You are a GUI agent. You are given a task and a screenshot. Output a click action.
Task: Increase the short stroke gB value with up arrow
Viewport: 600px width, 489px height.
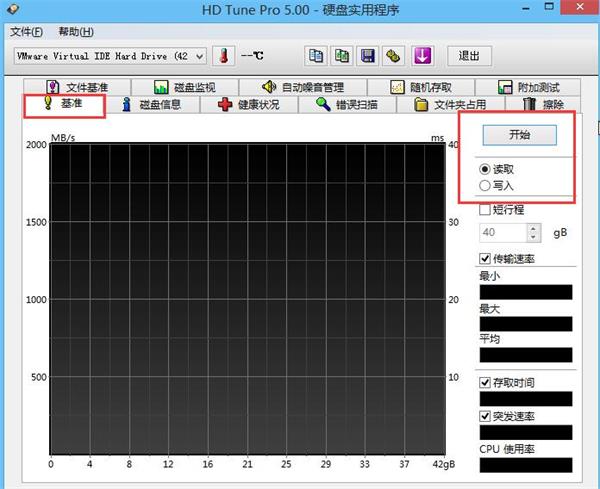[533, 228]
